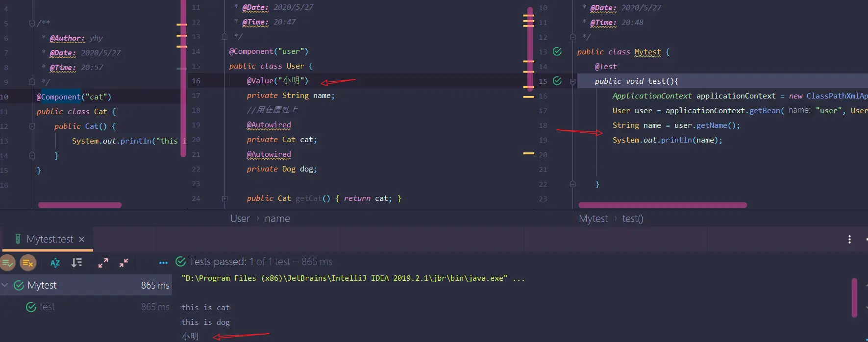Expand all test tree nodes
This screenshot has width=868, height=342.
tap(103, 263)
